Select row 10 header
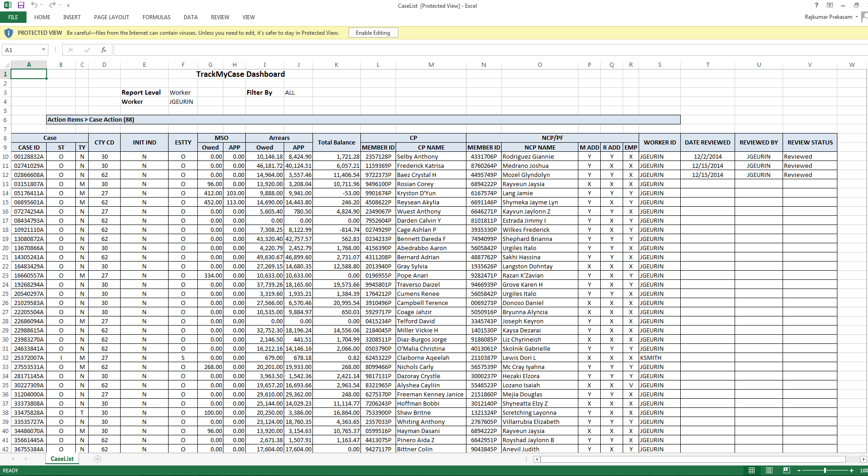This screenshot has width=868, height=476. point(5,156)
